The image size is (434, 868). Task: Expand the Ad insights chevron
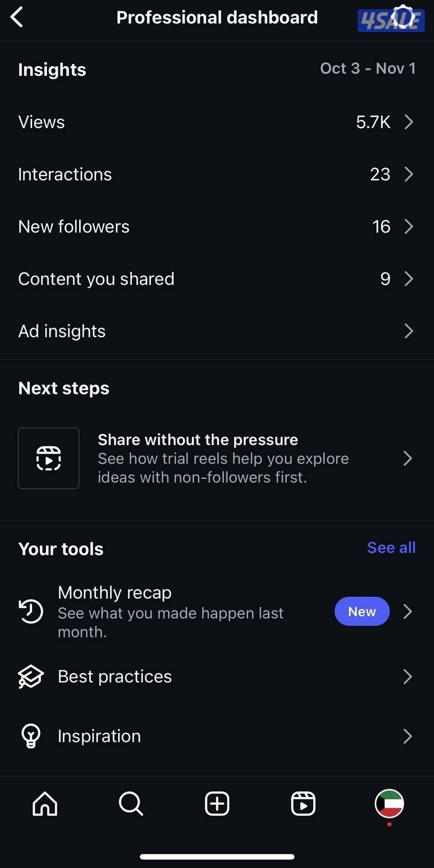pos(408,331)
